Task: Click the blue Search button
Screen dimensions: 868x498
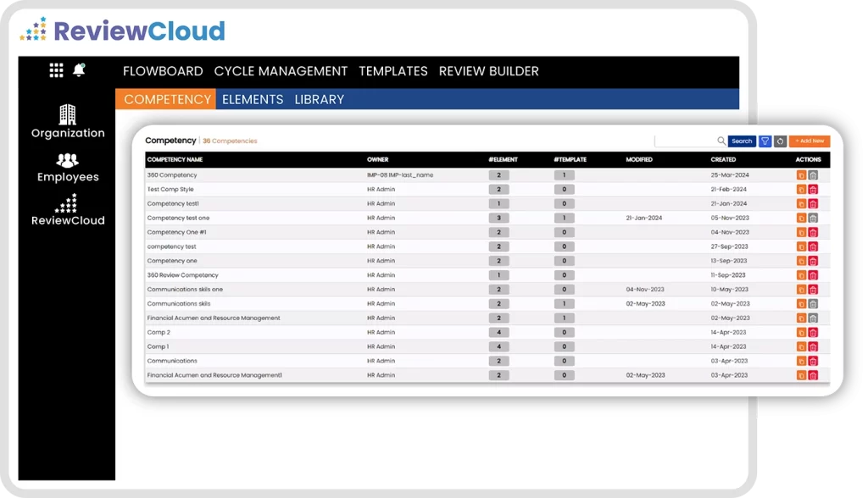Action: (742, 141)
